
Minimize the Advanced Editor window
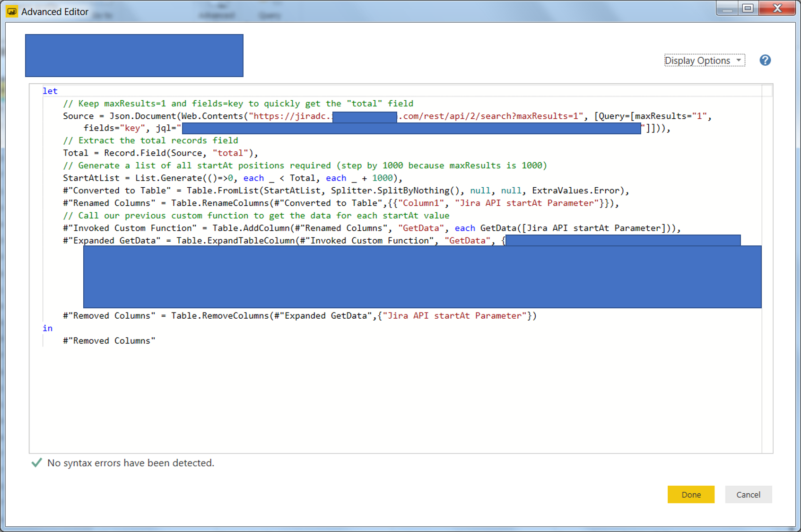point(727,8)
